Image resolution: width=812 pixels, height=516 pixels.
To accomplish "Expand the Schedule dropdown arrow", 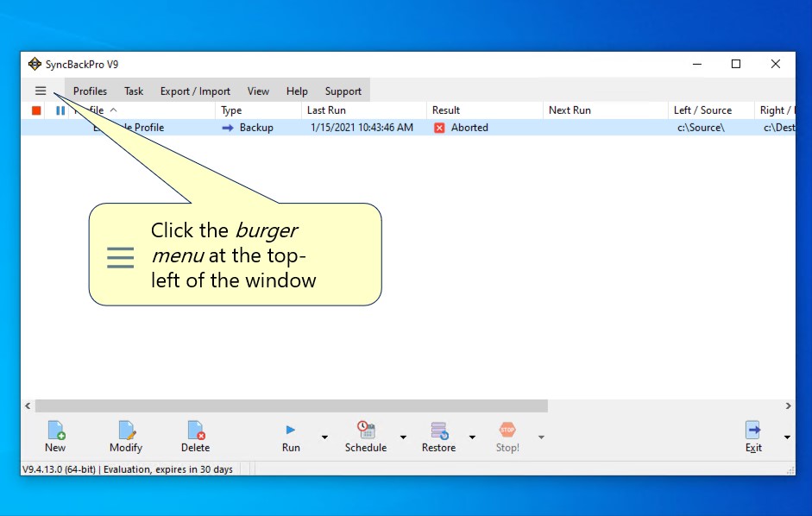I will 403,437.
